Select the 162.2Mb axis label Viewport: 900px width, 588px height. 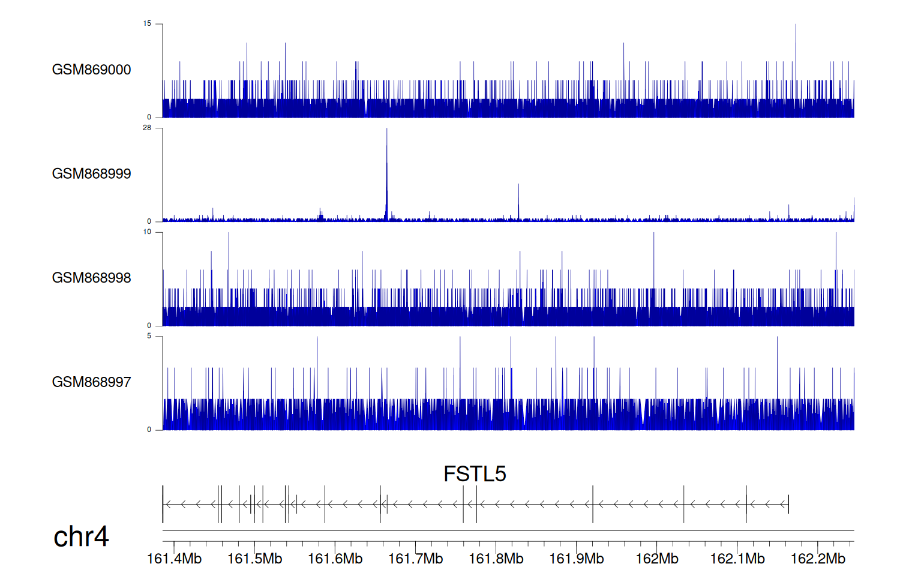[818, 559]
